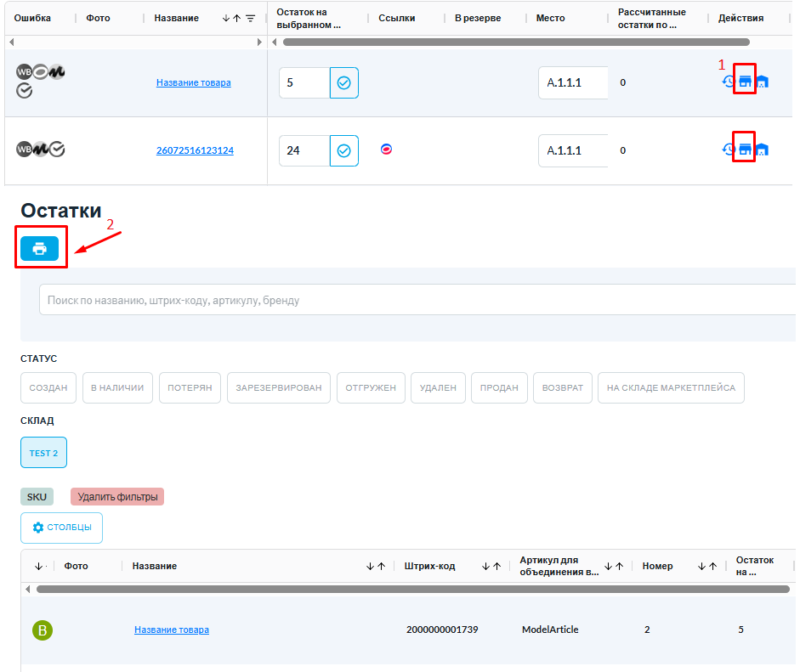Toggle the ЗАРЕЗЕРВИРОВАН status filter

coord(277,387)
